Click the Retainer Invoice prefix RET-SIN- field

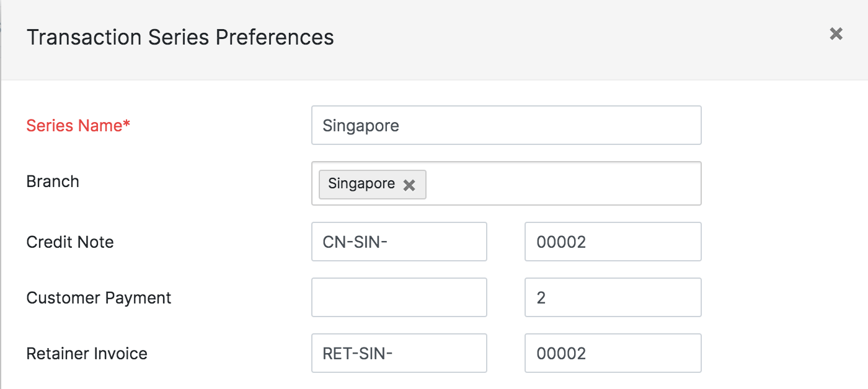(399, 353)
